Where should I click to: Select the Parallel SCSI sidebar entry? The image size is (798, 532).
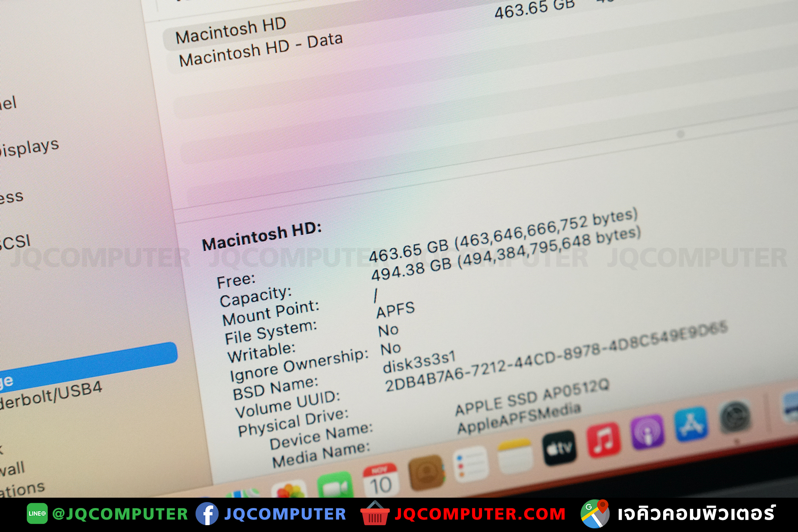15,242
